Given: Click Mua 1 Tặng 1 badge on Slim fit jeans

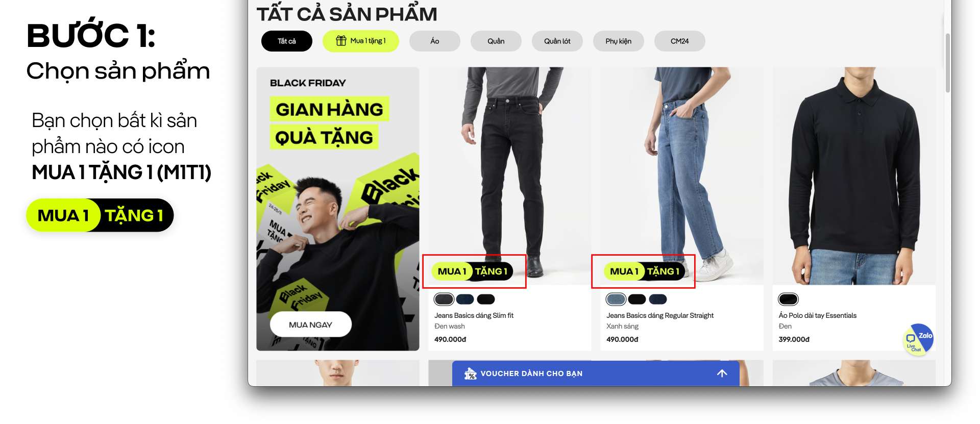Looking at the screenshot, I should [x=472, y=271].
